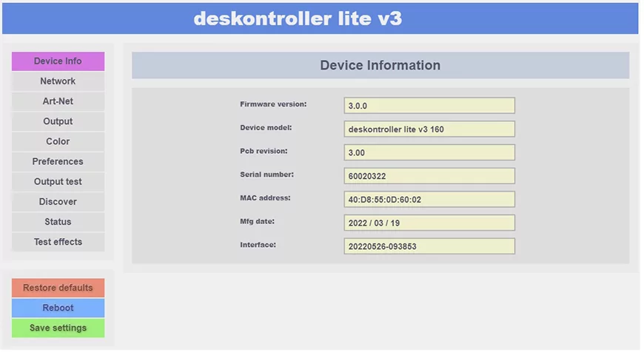Image resolution: width=644 pixels, height=352 pixels.
Task: Open the Color settings page
Action: (x=58, y=141)
